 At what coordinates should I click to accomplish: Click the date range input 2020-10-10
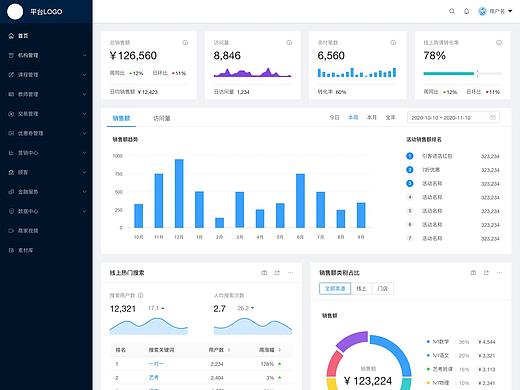click(x=453, y=118)
